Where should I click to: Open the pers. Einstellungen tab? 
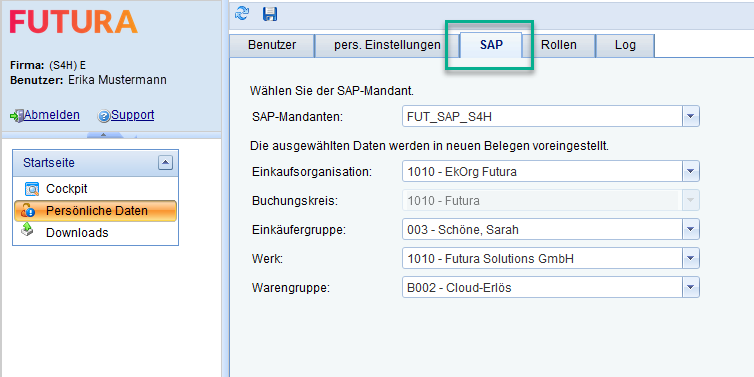387,46
